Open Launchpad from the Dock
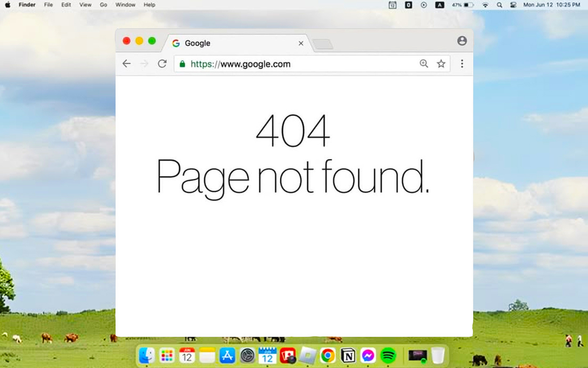 coord(167,355)
